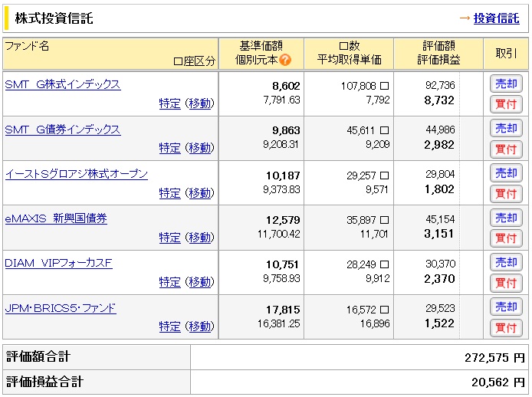532x397 pixels.
Task: Open eMAXIS 新興国債券 fund link
Action: click(x=56, y=218)
